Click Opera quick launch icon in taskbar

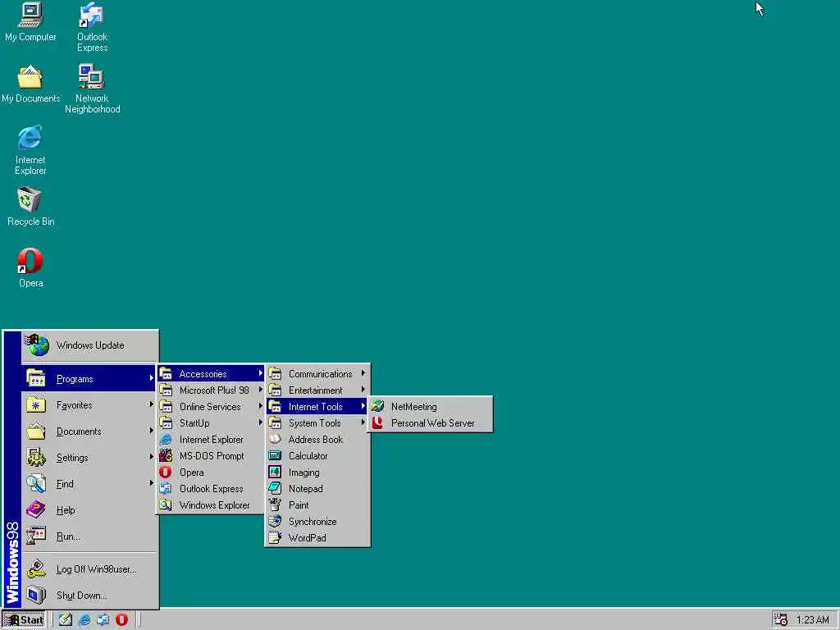click(x=121, y=620)
